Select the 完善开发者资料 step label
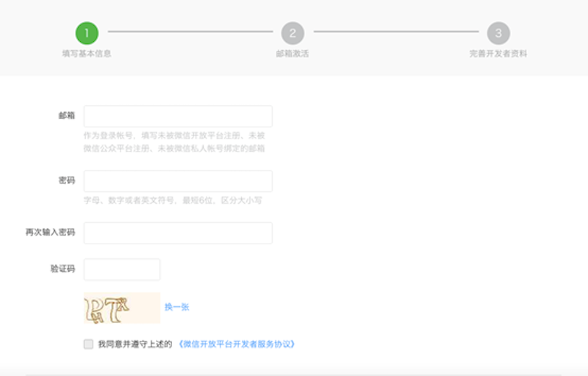 point(498,54)
